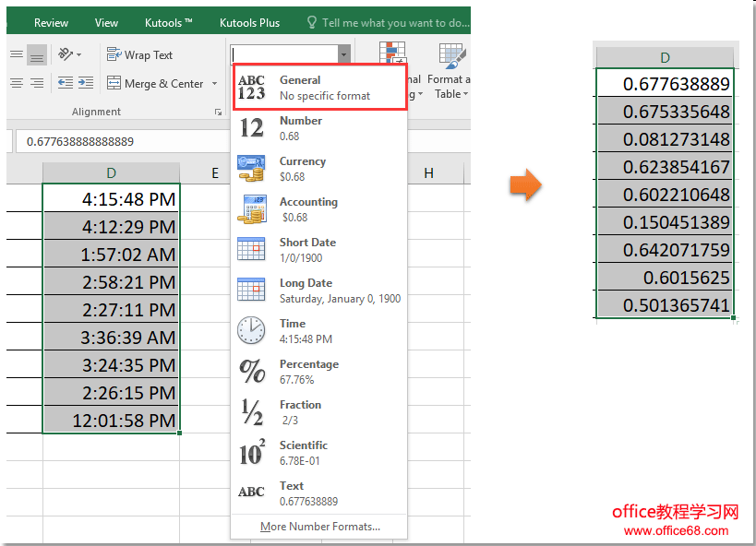Image resolution: width=756 pixels, height=546 pixels.
Task: Toggle Wrap Text on the selected cells
Action: click(x=140, y=54)
